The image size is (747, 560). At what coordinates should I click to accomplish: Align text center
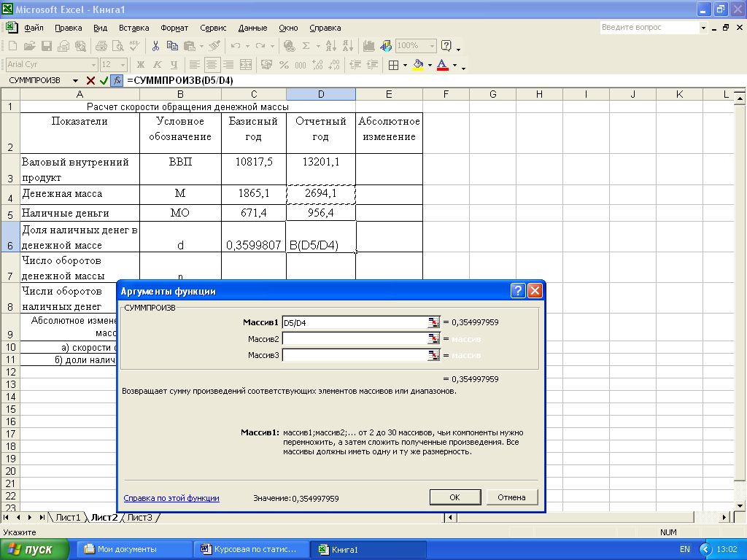[x=212, y=65]
